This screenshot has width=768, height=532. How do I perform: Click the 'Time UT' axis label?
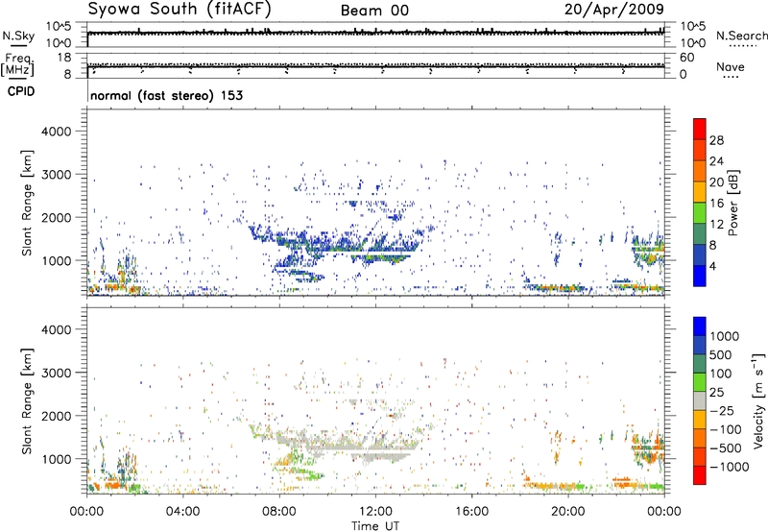pyautogui.click(x=375, y=526)
